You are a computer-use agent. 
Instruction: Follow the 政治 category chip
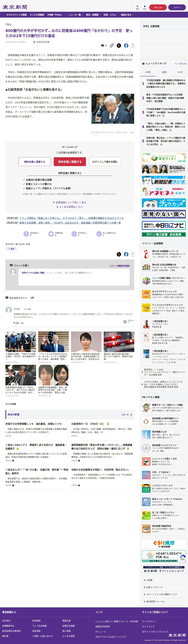point(11,249)
